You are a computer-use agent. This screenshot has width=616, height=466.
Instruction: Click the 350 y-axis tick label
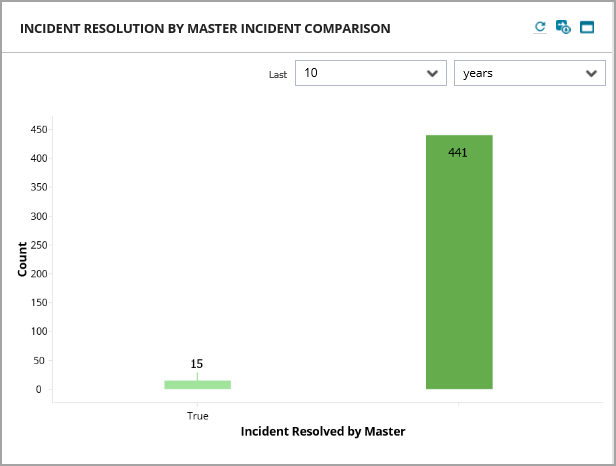click(39, 187)
